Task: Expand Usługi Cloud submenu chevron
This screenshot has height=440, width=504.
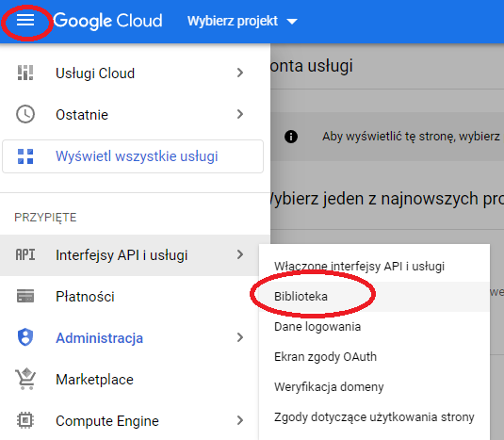Action: [x=240, y=73]
